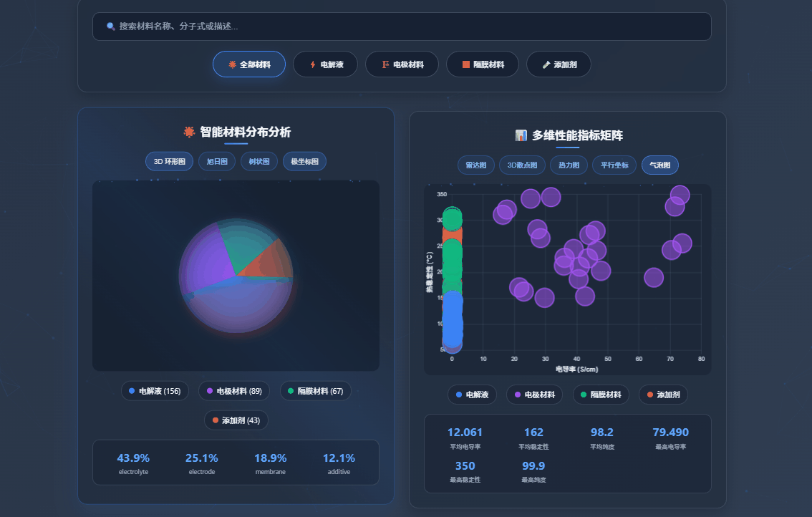Click the pencil icon on 添加剂 filter
Image resolution: width=812 pixels, height=517 pixels.
pos(546,64)
